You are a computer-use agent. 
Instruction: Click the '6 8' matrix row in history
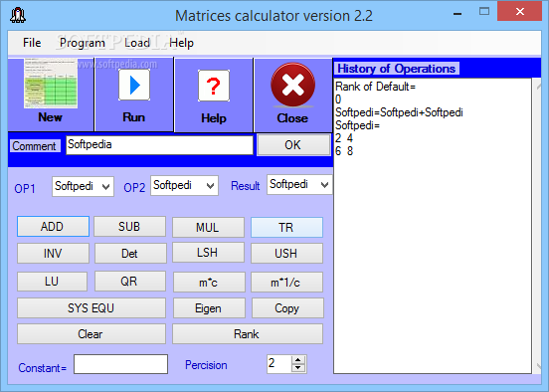pos(344,151)
